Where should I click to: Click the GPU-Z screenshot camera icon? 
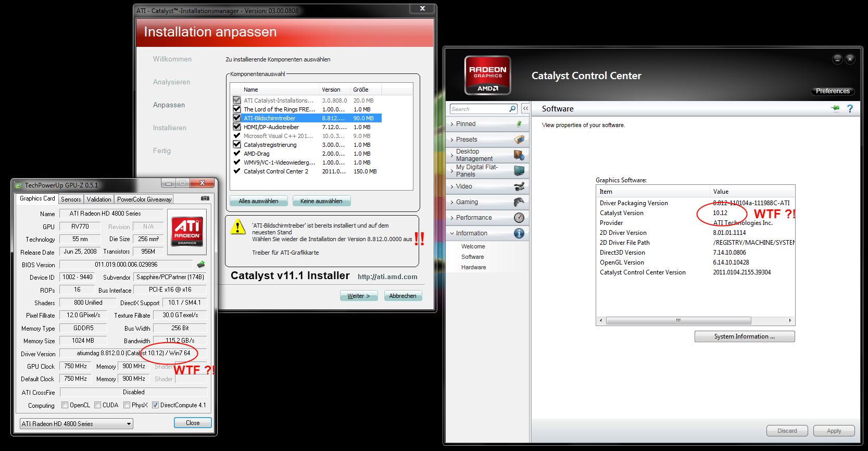205,198
